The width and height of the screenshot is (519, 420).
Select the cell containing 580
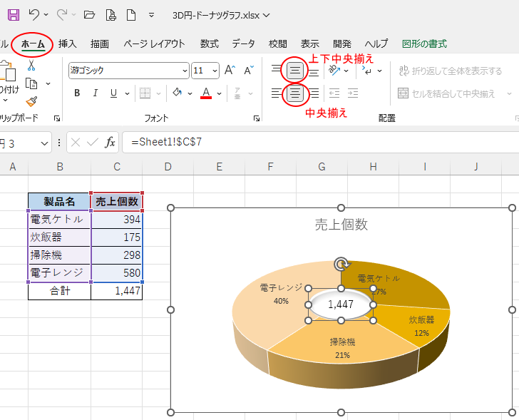coord(116,273)
